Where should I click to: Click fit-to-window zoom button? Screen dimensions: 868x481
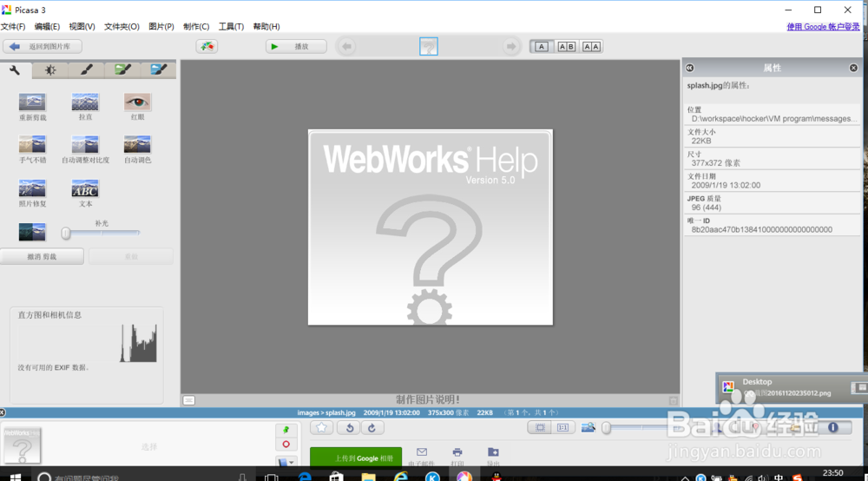(x=540, y=427)
